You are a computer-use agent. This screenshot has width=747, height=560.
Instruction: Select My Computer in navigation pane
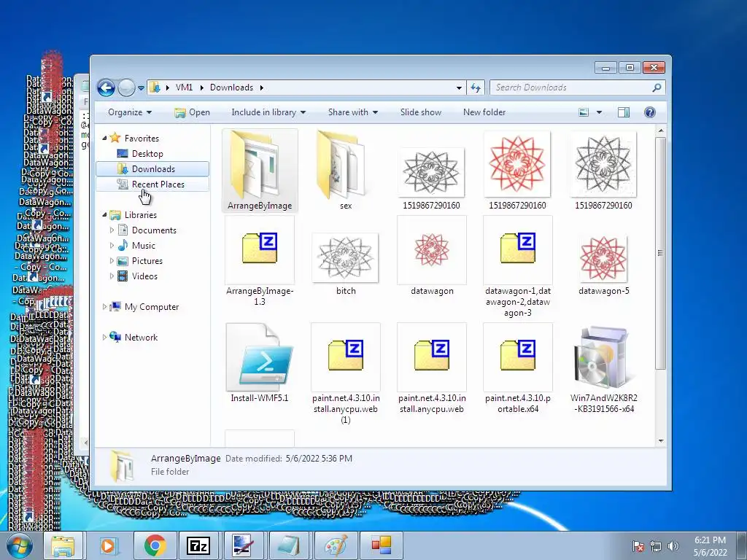pyautogui.click(x=152, y=307)
